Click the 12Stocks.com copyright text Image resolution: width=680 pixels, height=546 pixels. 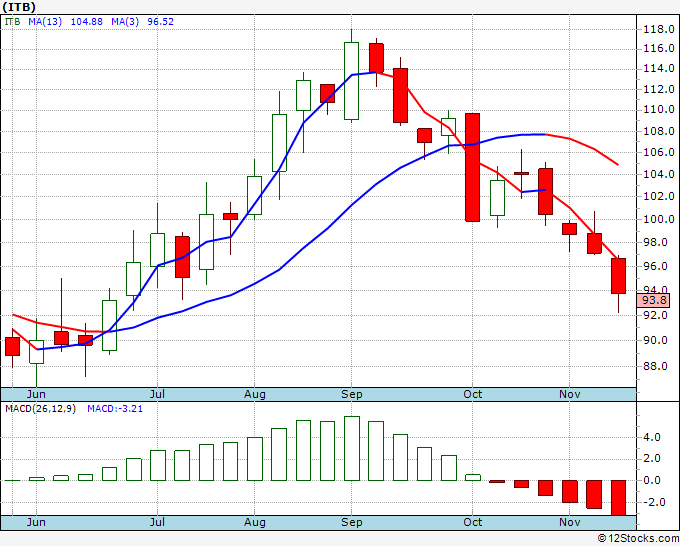pyautogui.click(x=638, y=539)
